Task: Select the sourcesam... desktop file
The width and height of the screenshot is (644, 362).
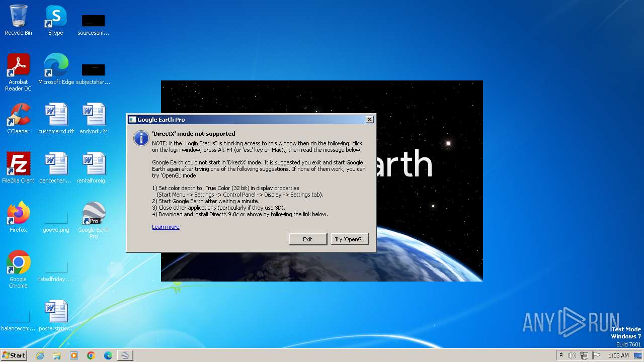Action: pyautogui.click(x=93, y=24)
